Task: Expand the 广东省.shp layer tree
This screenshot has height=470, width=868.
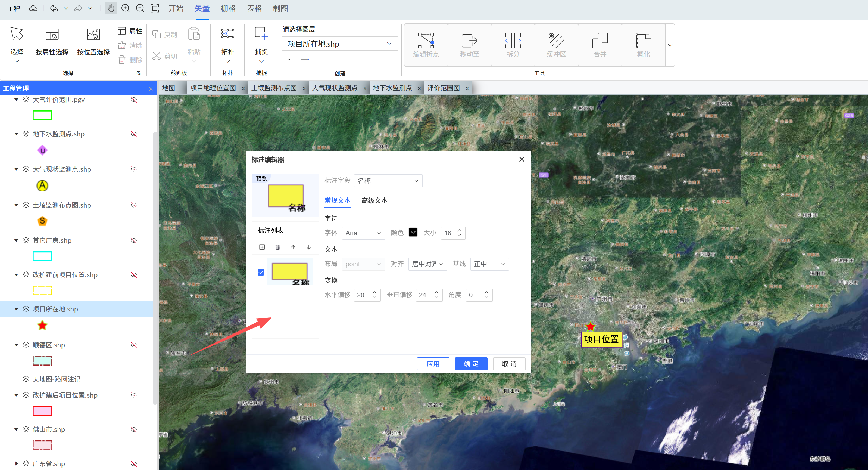Action: tap(16, 463)
